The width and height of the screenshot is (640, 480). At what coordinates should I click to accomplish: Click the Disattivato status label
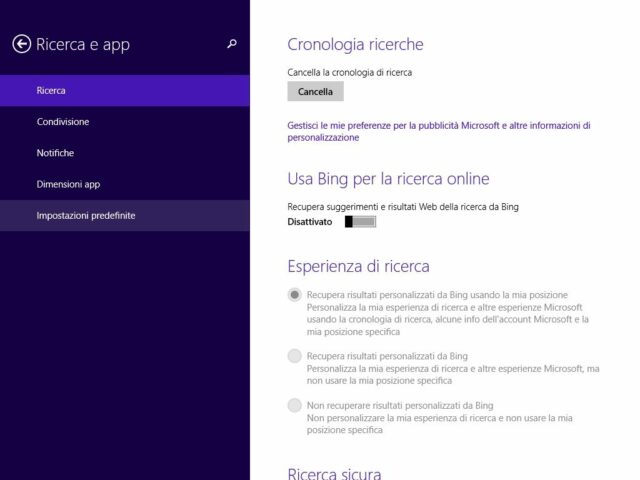tap(310, 221)
